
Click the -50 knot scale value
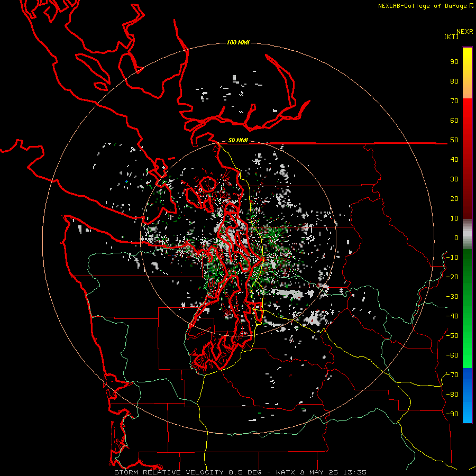(452, 336)
